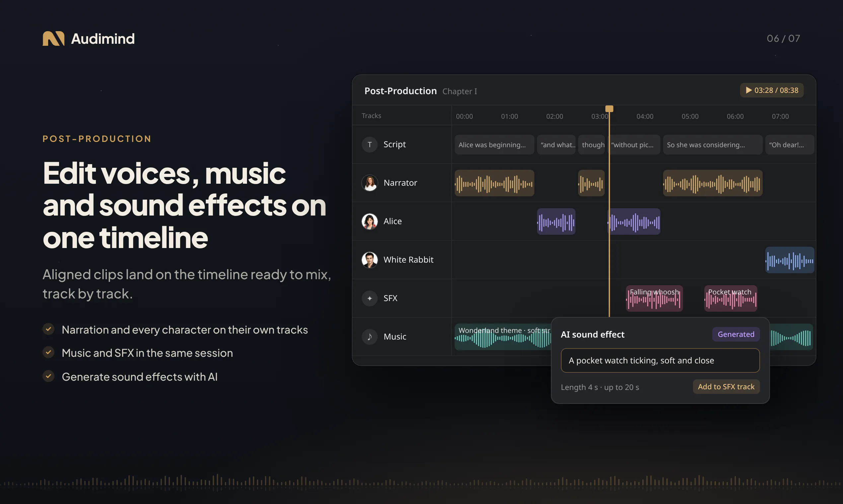Select the Narrator avatar
The width and height of the screenshot is (843, 504).
[369, 183]
